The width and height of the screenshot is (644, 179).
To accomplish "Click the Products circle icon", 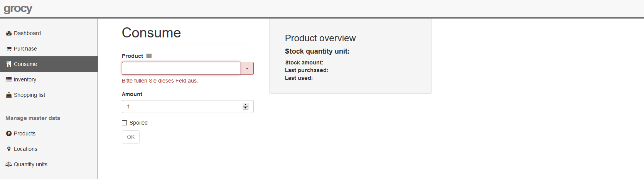I will tap(9, 133).
